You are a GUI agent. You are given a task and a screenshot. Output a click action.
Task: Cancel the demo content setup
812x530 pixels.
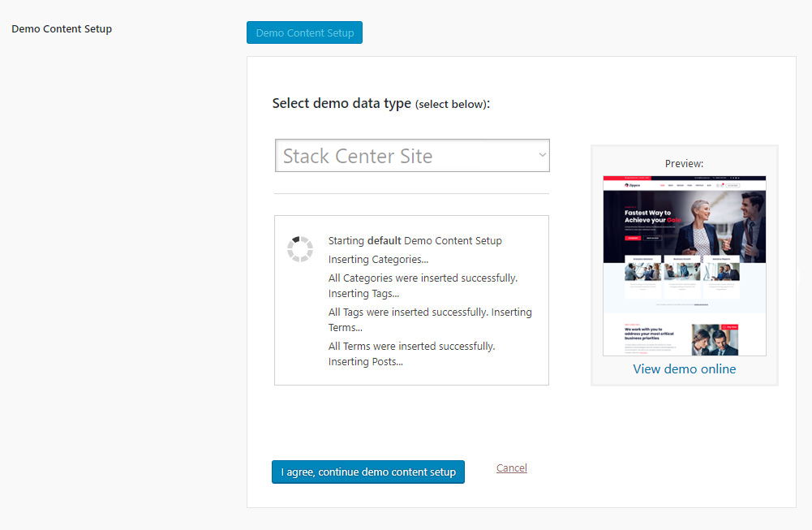[512, 468]
